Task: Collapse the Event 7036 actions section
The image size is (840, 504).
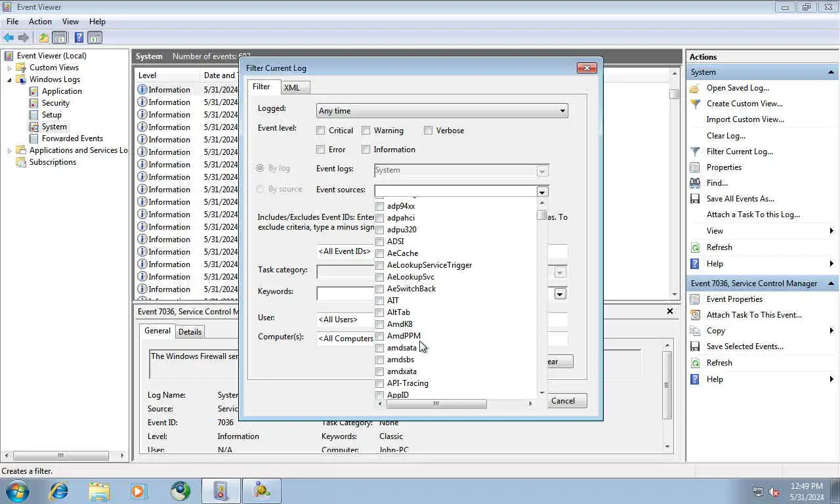Action: [x=831, y=283]
